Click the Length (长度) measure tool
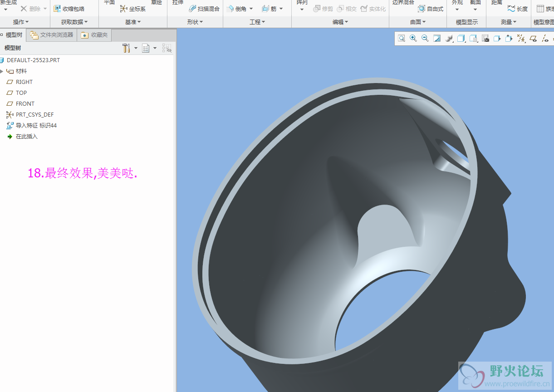554x392 pixels. [518, 9]
